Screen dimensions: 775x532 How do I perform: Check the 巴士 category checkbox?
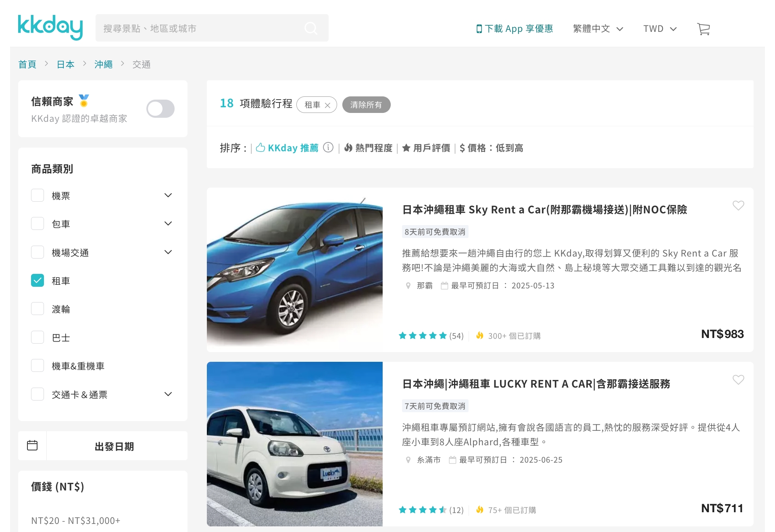click(37, 338)
